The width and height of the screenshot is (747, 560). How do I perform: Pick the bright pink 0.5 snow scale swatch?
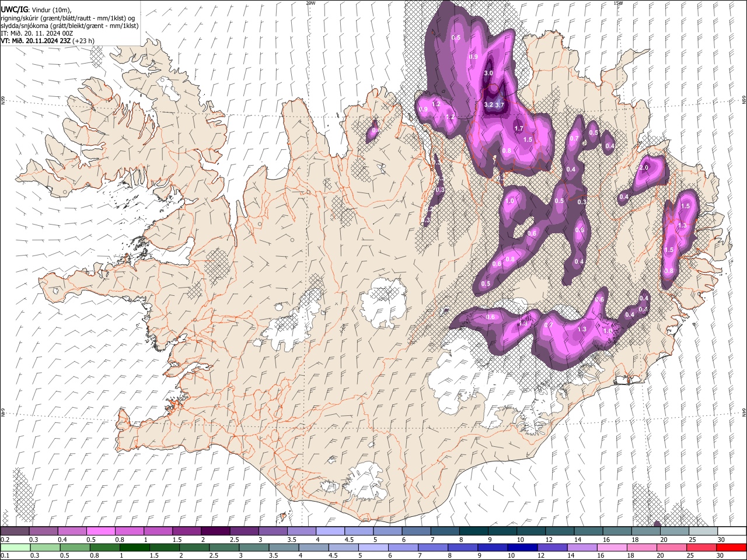click(x=100, y=531)
